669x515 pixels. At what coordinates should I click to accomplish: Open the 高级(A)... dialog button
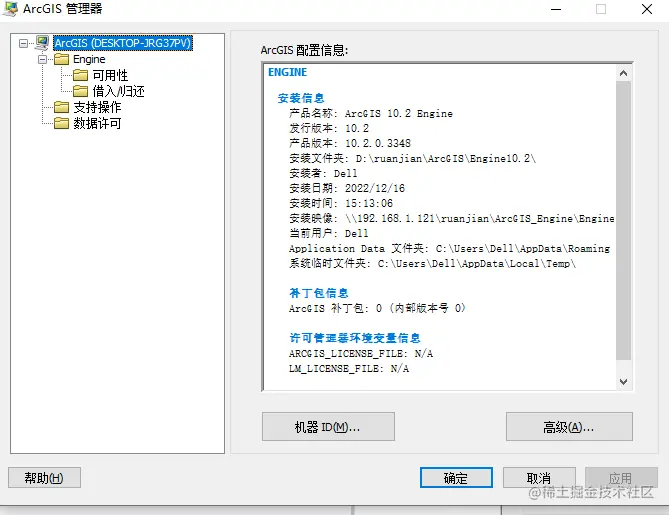569,427
